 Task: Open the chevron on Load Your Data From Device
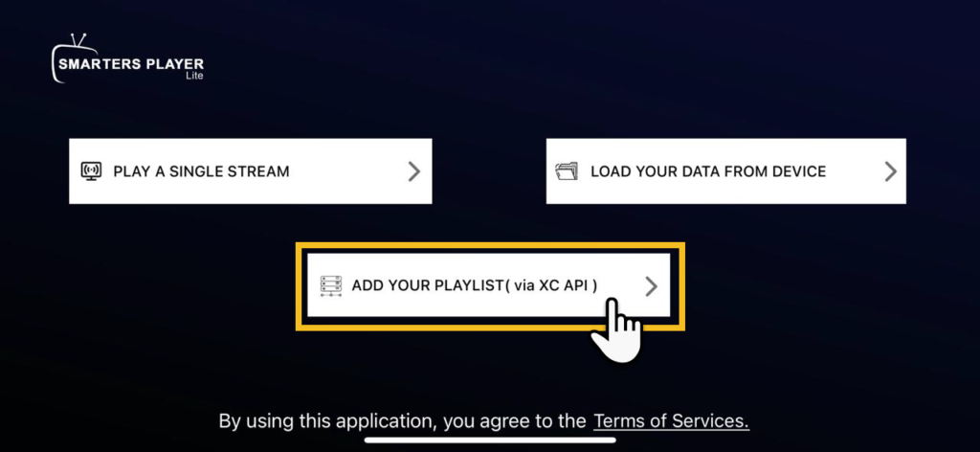click(x=891, y=171)
